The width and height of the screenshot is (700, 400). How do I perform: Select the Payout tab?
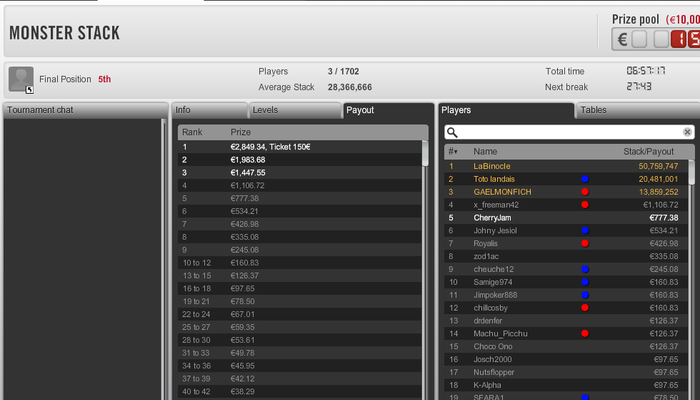click(388, 110)
